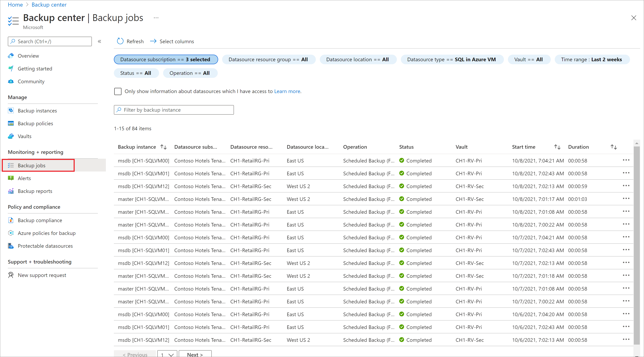Click Select columns button
This screenshot has height=357, width=644.
tap(172, 41)
